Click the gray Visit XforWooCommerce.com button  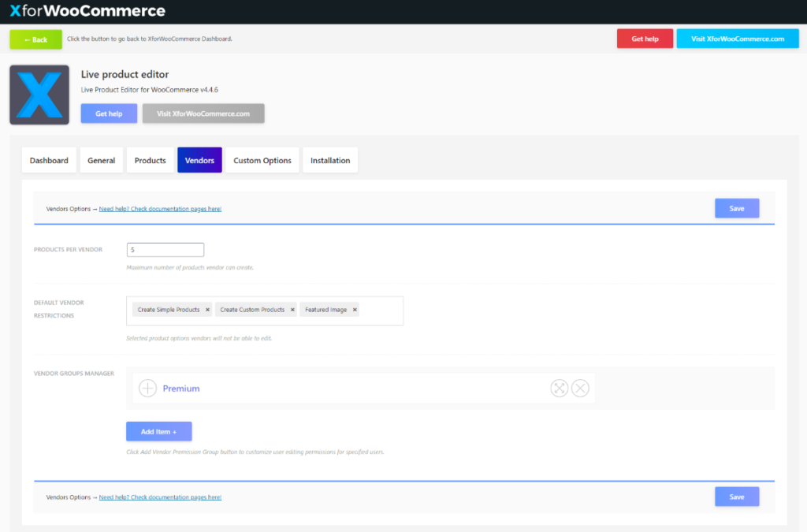(x=203, y=113)
